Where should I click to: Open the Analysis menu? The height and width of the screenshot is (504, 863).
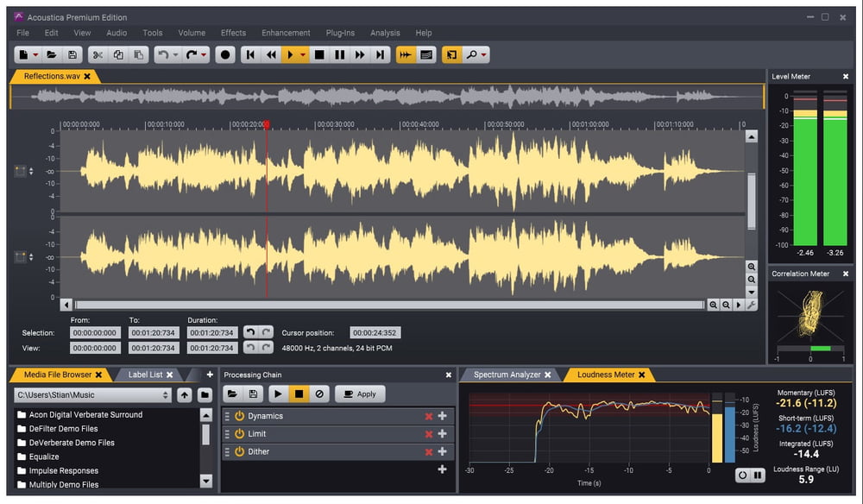tap(385, 33)
